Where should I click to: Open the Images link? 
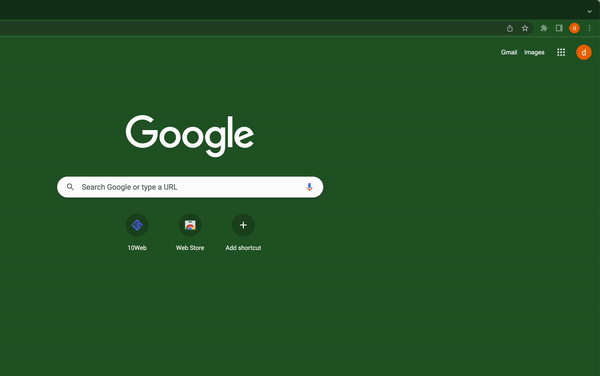point(534,52)
